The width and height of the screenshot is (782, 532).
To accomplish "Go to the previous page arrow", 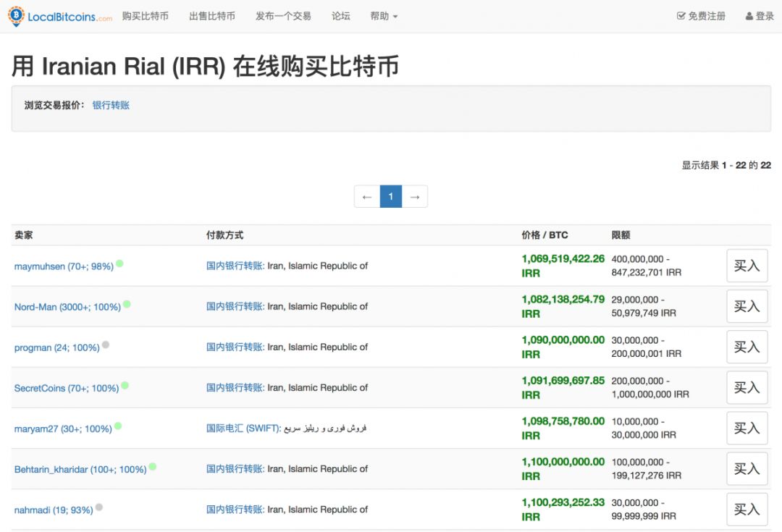I will 367,196.
